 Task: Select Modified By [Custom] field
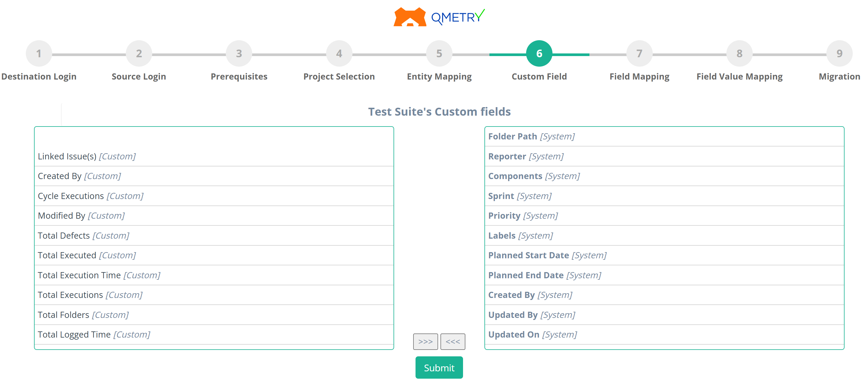click(214, 216)
